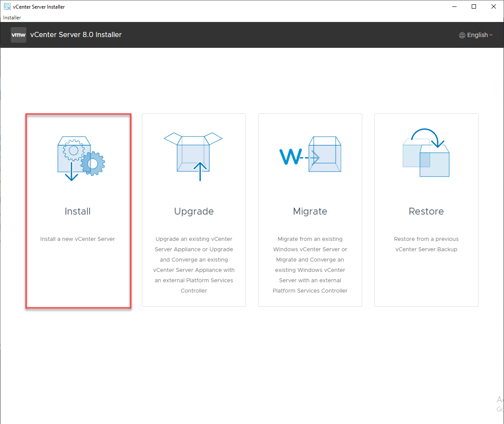The width and height of the screenshot is (504, 424).
Task: Click the Migrate W arrow cube icon
Action: [310, 154]
